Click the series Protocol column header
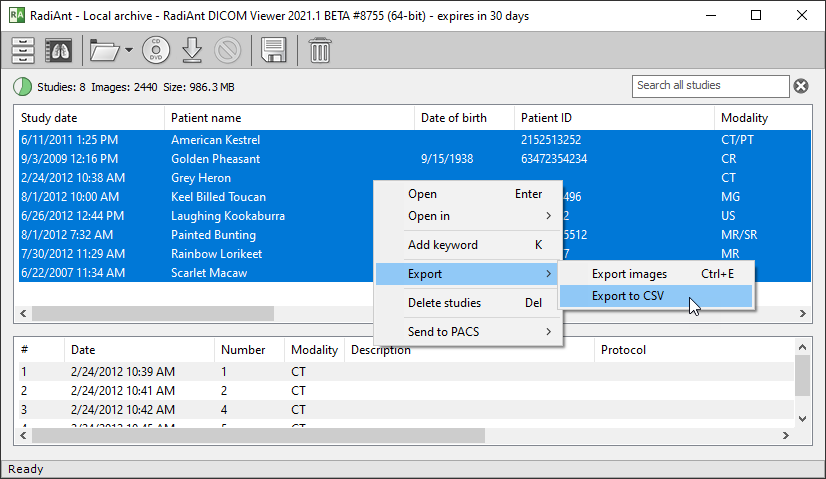This screenshot has width=826, height=479. [694, 350]
